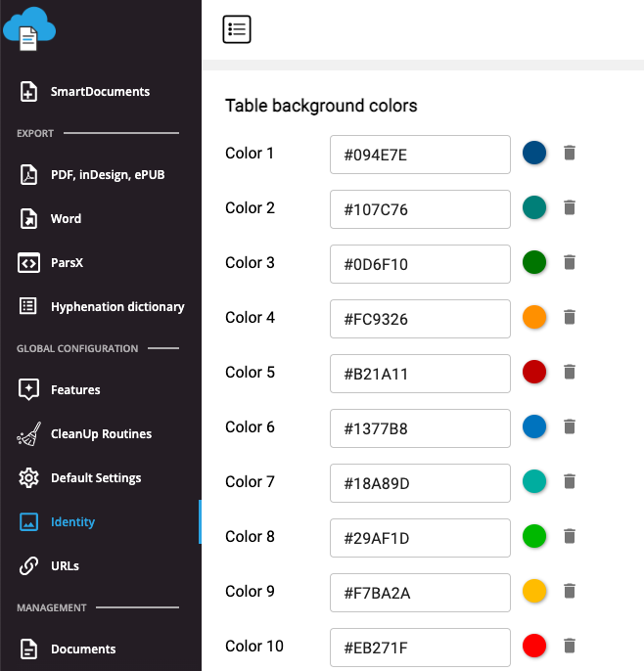The height and width of the screenshot is (671, 644).
Task: Delete Color 1 with trash icon
Action: pos(570,153)
